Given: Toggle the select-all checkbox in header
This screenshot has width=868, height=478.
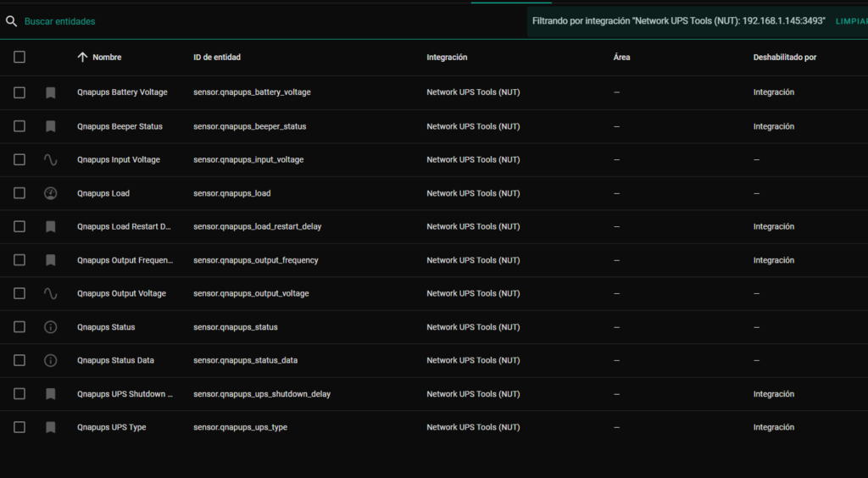Looking at the screenshot, I should coord(19,57).
